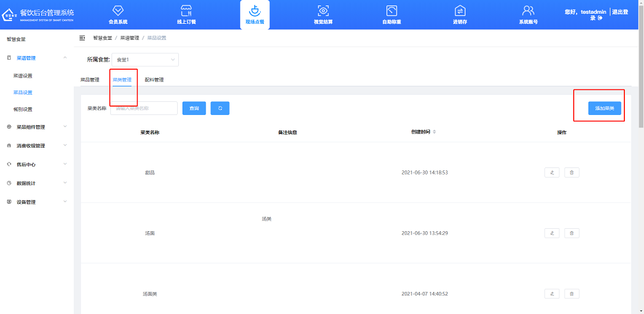Delete the 汤面 category row
644x314 pixels.
(572, 233)
